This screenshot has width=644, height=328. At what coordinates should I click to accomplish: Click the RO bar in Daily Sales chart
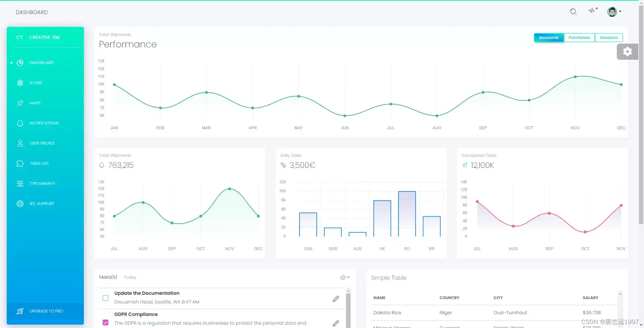coord(407,214)
